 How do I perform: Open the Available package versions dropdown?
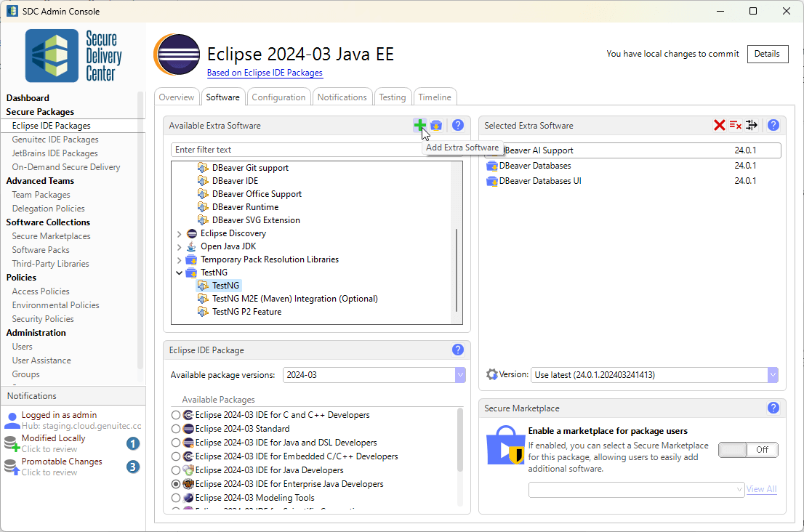click(x=460, y=374)
